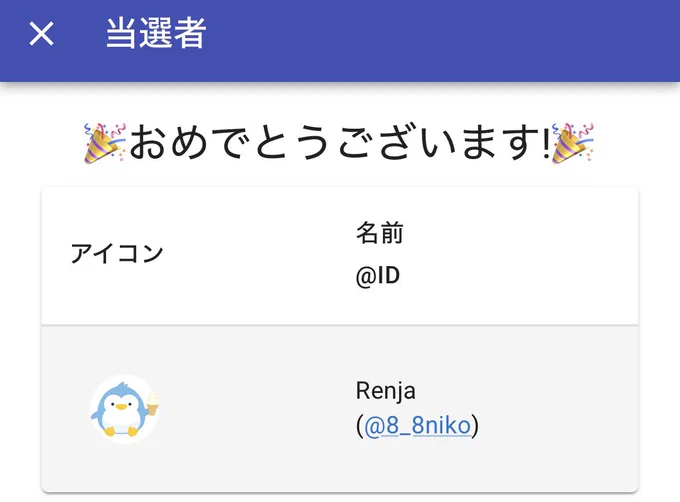Click the おめでとうございます! heading text

(340, 143)
